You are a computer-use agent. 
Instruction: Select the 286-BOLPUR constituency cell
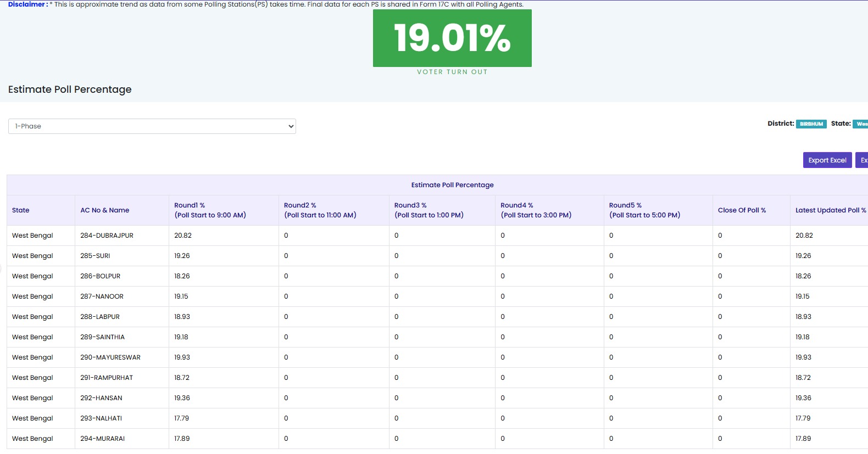100,276
